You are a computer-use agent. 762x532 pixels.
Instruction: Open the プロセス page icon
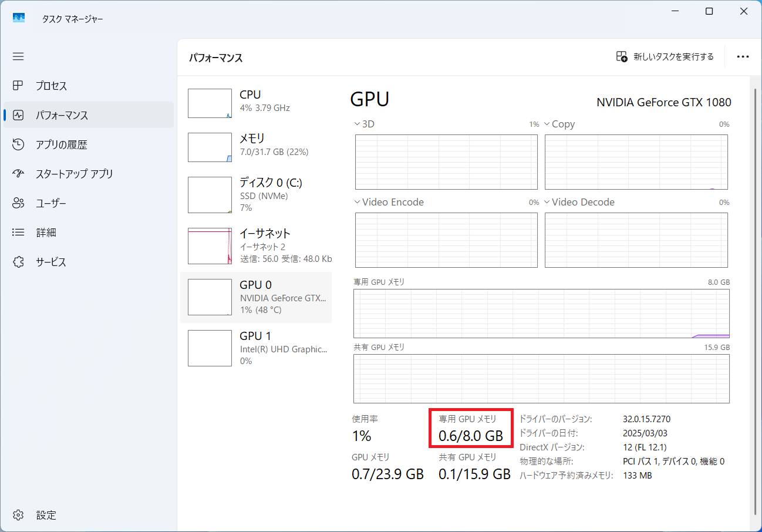tap(18, 86)
